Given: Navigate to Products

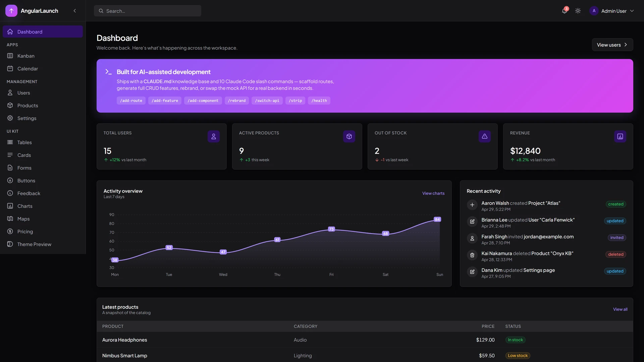Looking at the screenshot, I should coord(43,105).
